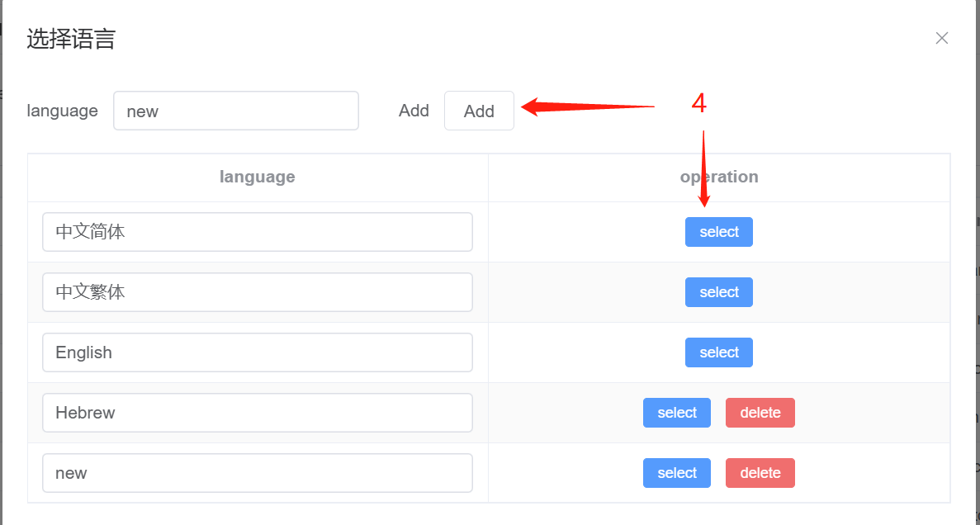
Task: Click the "new" name field in the table's last row
Action: pos(257,473)
